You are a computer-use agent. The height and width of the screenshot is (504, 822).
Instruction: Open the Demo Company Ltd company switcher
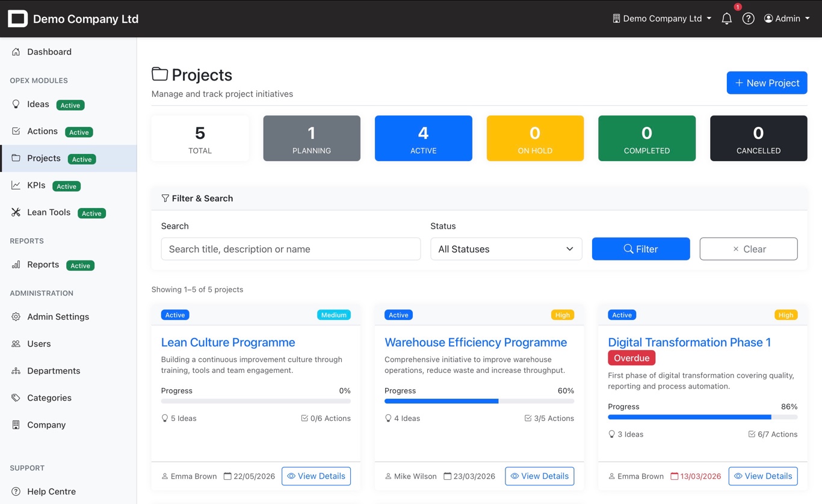pos(661,18)
